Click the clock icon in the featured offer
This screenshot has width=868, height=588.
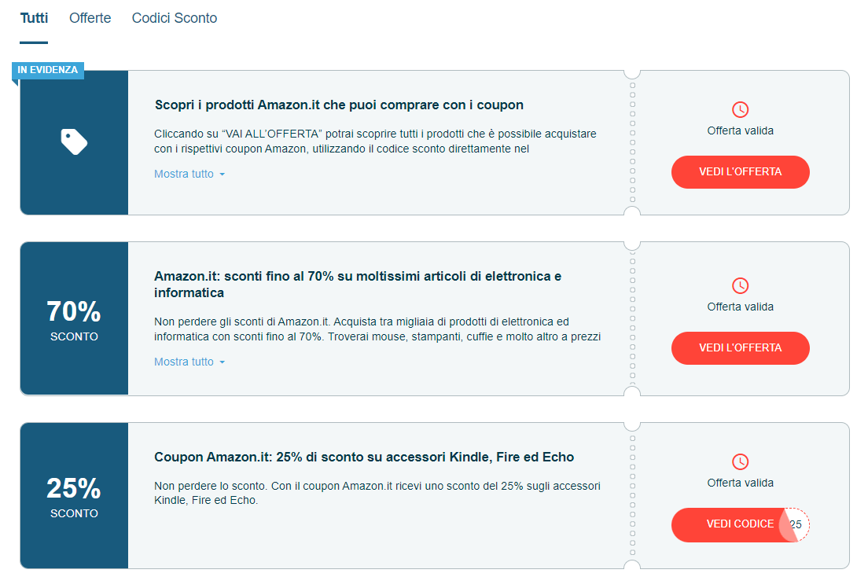(740, 109)
